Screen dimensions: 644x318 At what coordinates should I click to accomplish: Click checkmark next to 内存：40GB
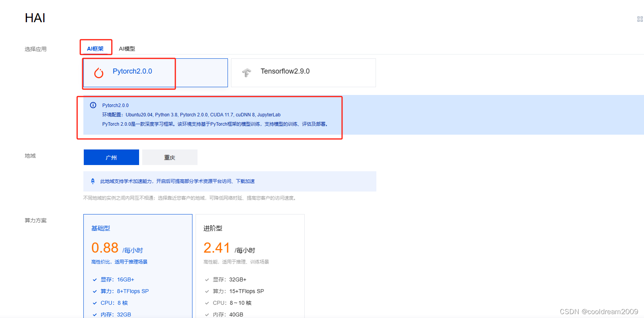click(207, 315)
